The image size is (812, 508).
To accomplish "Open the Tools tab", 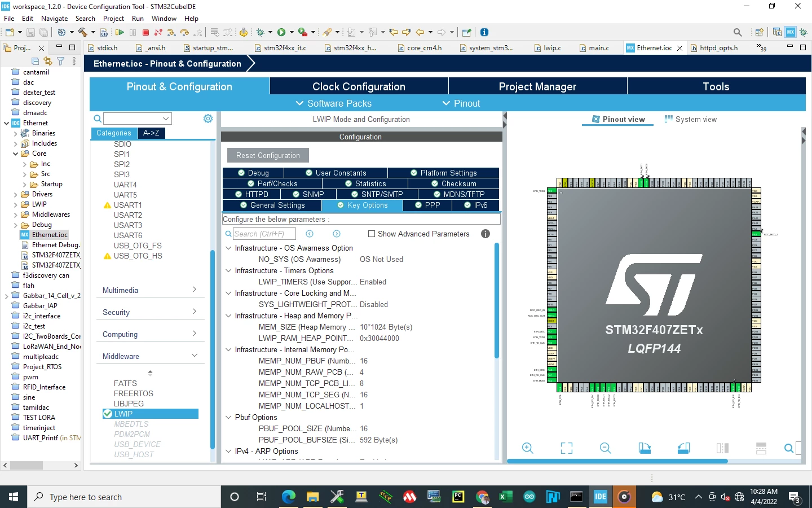I will (716, 86).
